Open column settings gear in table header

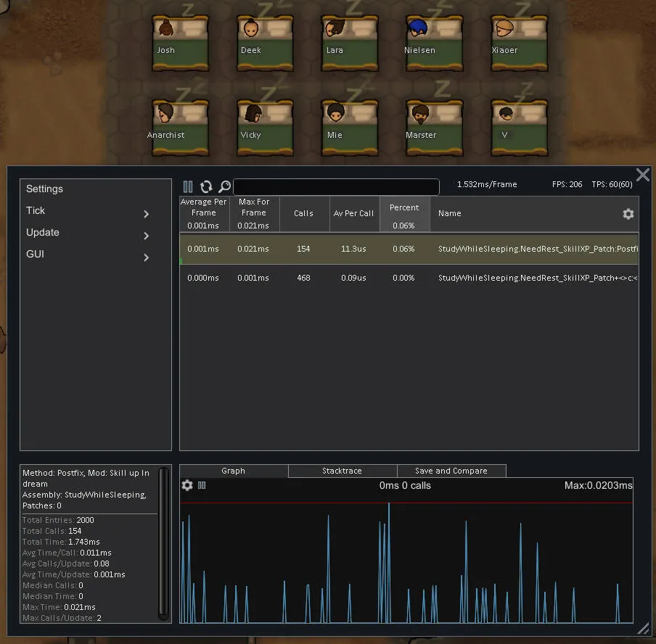point(628,214)
